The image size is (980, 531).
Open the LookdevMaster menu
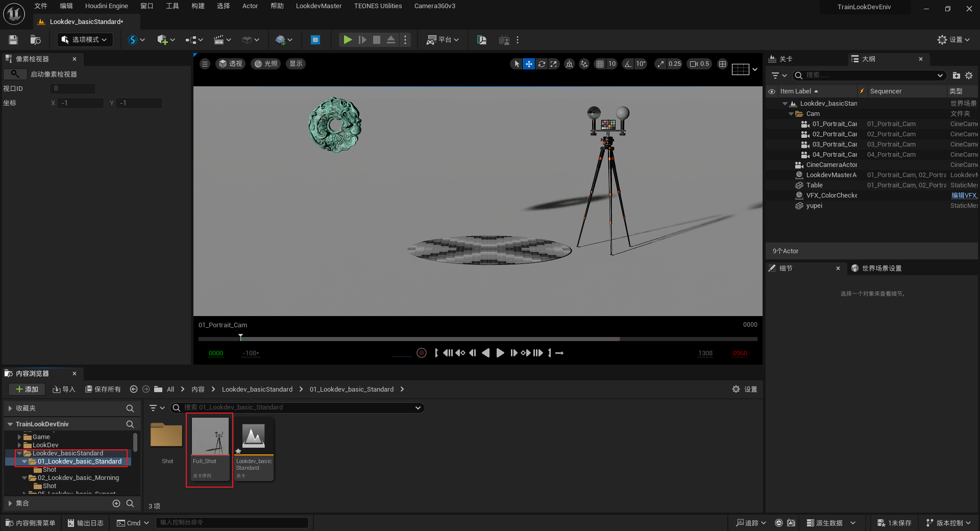coord(318,6)
